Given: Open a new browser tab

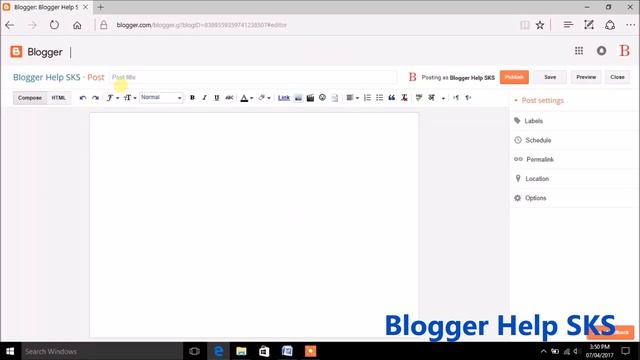Looking at the screenshot, I should (100, 7).
